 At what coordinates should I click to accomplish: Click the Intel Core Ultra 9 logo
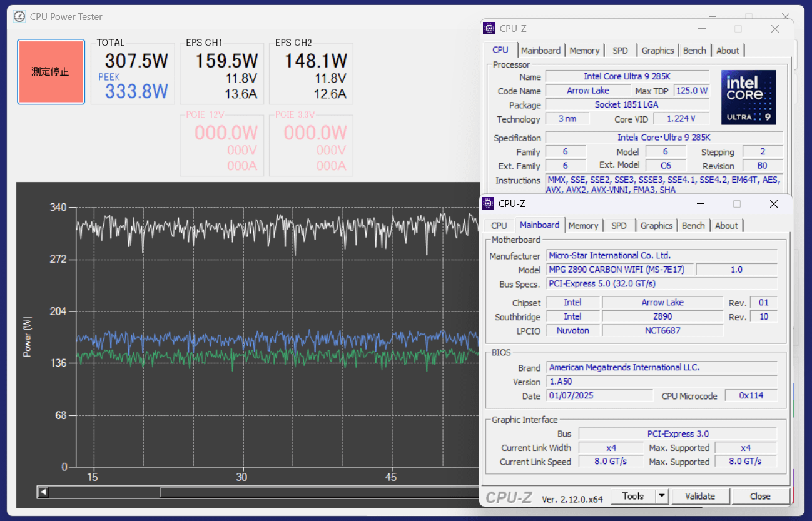tap(748, 98)
